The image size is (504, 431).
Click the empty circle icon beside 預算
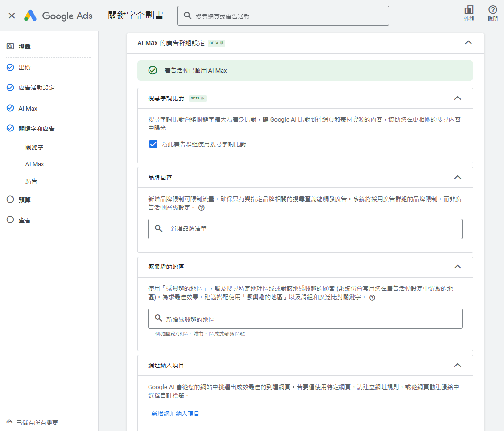10,199
